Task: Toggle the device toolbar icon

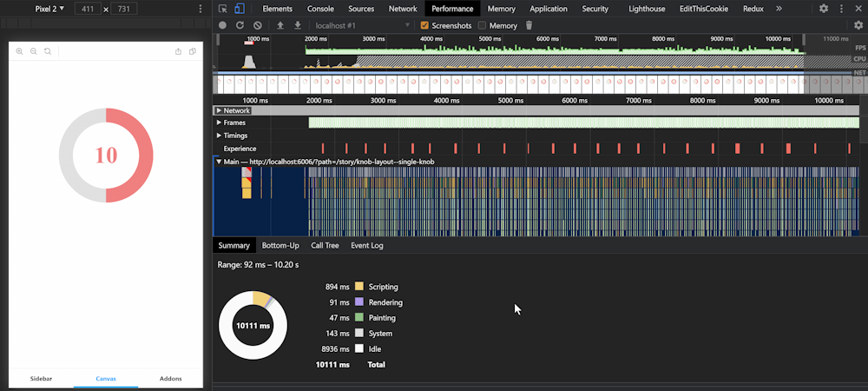Action: click(x=238, y=9)
